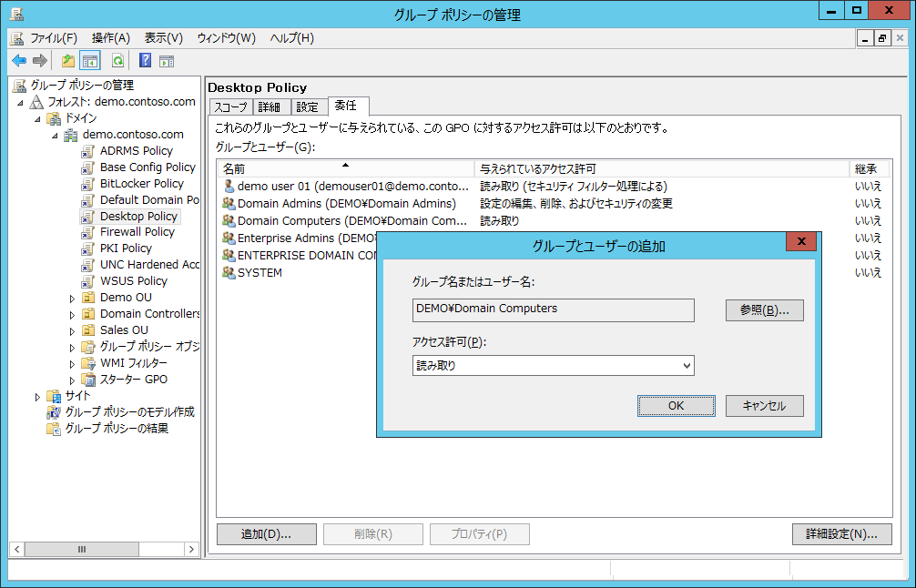Click the Forward arrow in toolbar
The height and width of the screenshot is (588, 916).
(39, 61)
